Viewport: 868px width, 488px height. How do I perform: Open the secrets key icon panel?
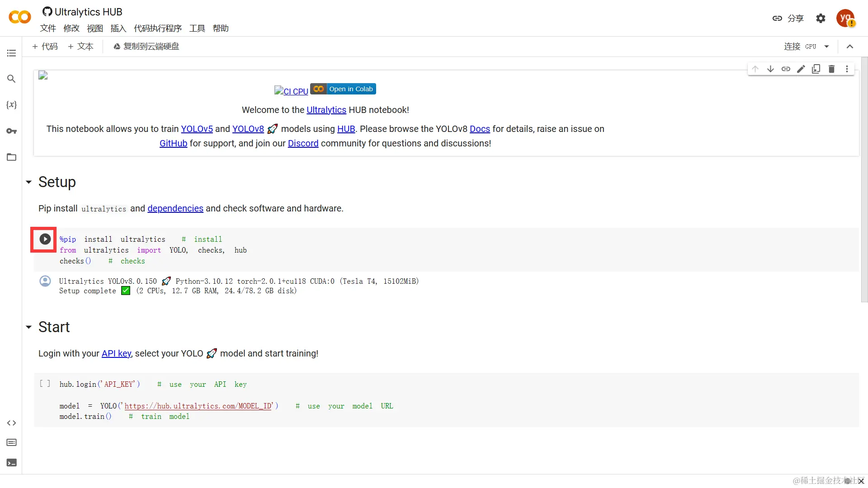(x=11, y=131)
